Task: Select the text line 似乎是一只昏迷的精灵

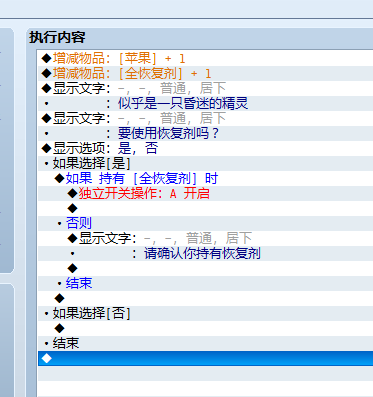Action: tap(205, 103)
